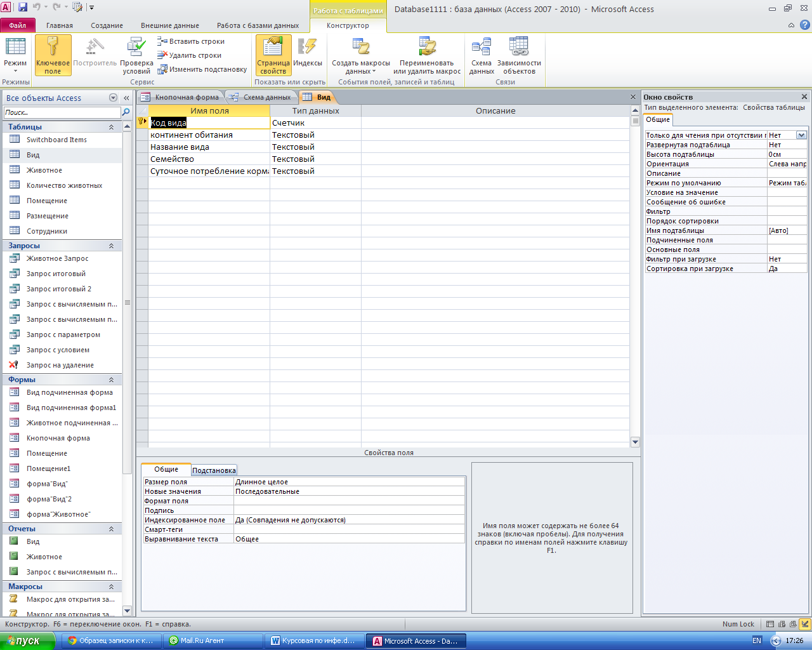The height and width of the screenshot is (650, 812).
Task: Switch to the Главная ribbon tab
Action: point(60,25)
